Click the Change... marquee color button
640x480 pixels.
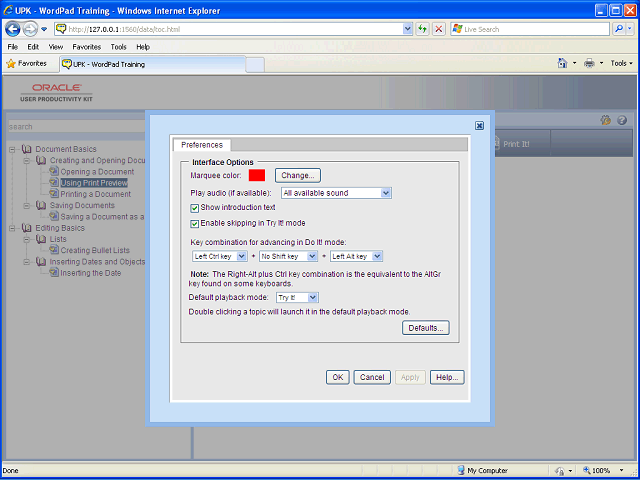(x=298, y=176)
